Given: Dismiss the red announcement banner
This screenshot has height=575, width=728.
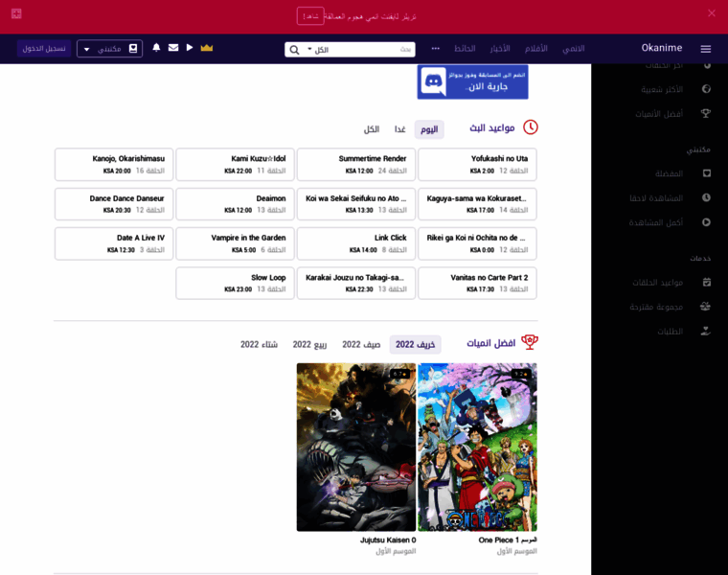Looking at the screenshot, I should pyautogui.click(x=712, y=13).
